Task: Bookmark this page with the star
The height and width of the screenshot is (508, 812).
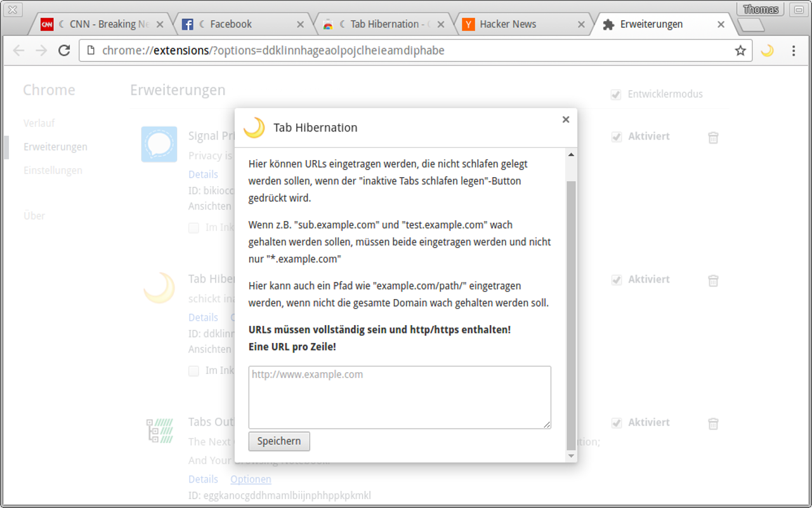Action: pos(740,51)
